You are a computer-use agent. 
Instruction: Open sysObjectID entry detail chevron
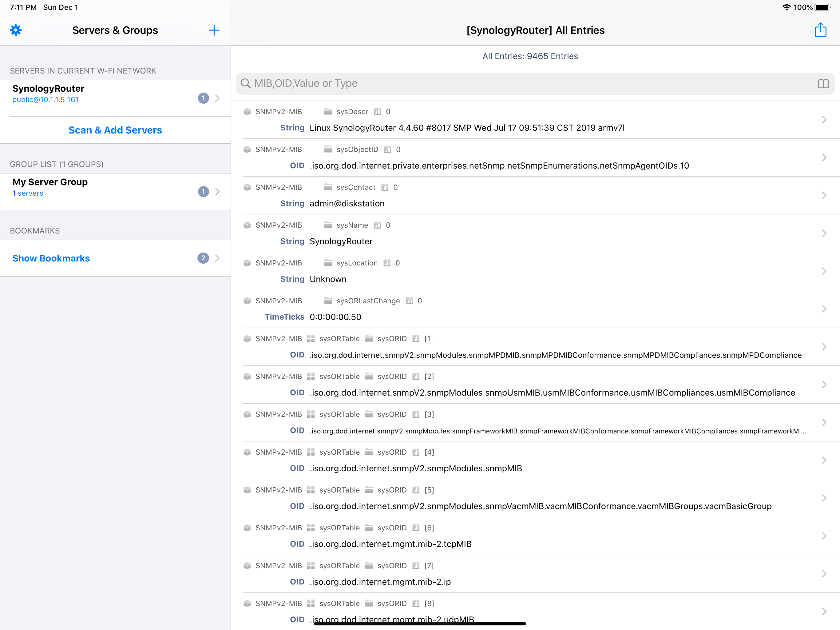click(824, 157)
